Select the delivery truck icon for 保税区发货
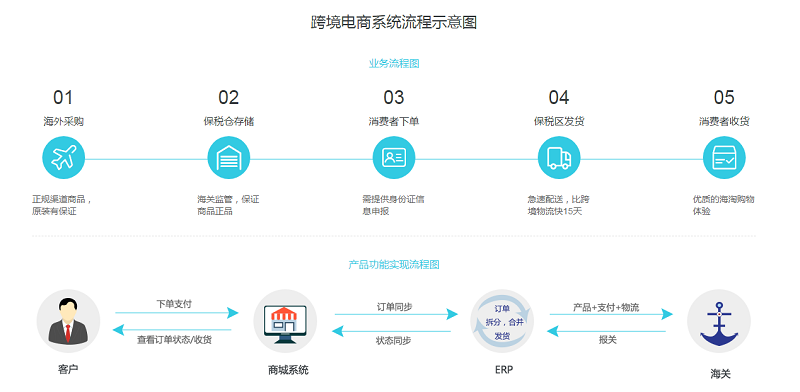This screenshot has height=392, width=800. tap(559, 158)
